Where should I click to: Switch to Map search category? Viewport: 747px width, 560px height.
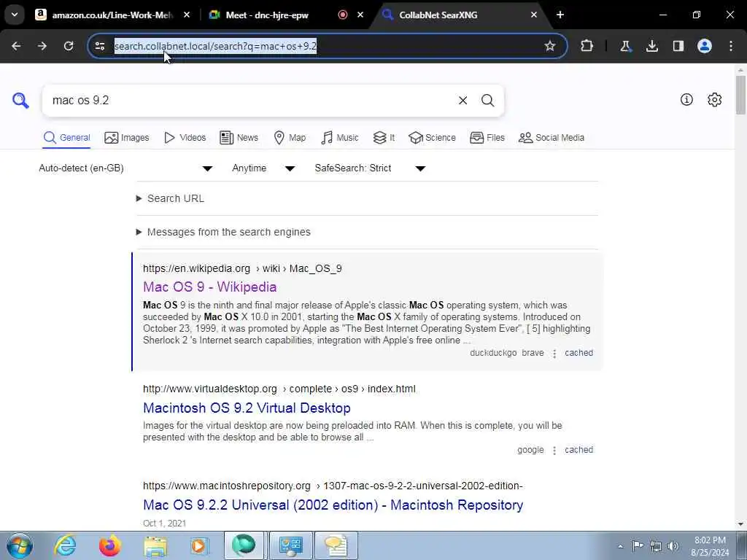click(290, 138)
